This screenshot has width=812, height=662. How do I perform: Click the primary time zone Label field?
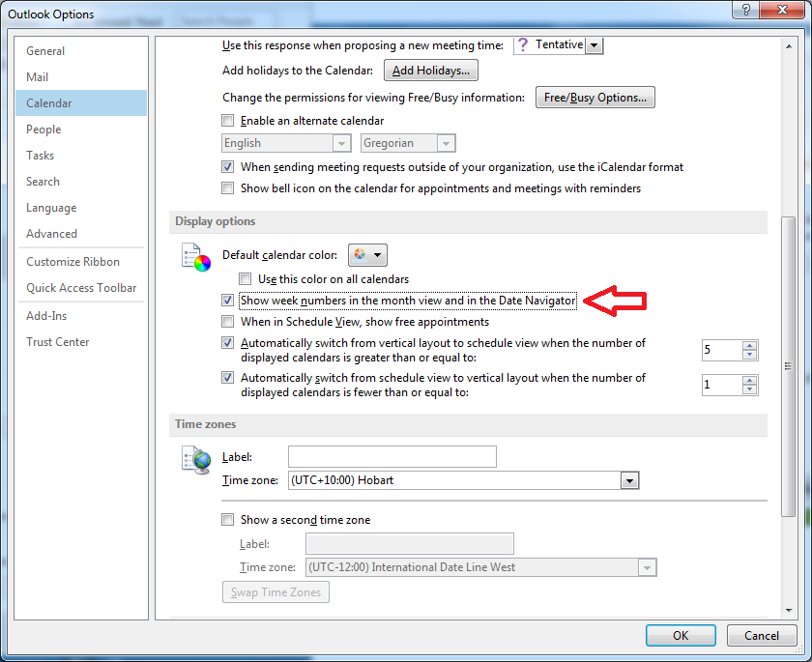(392, 456)
